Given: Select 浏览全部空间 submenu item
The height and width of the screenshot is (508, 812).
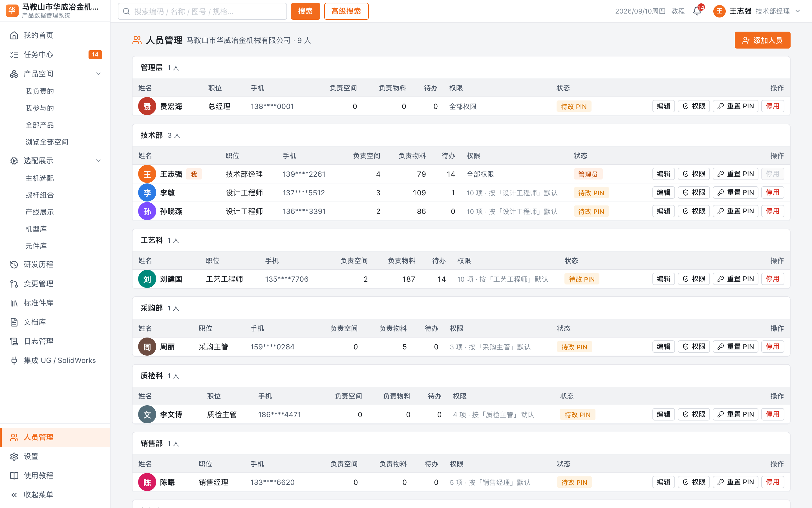Looking at the screenshot, I should click(x=47, y=142).
